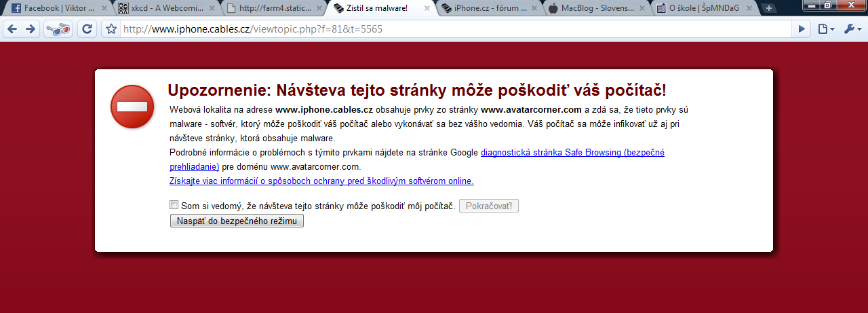Go back using the browser back arrow
868x313 pixels.
pyautogui.click(x=14, y=29)
